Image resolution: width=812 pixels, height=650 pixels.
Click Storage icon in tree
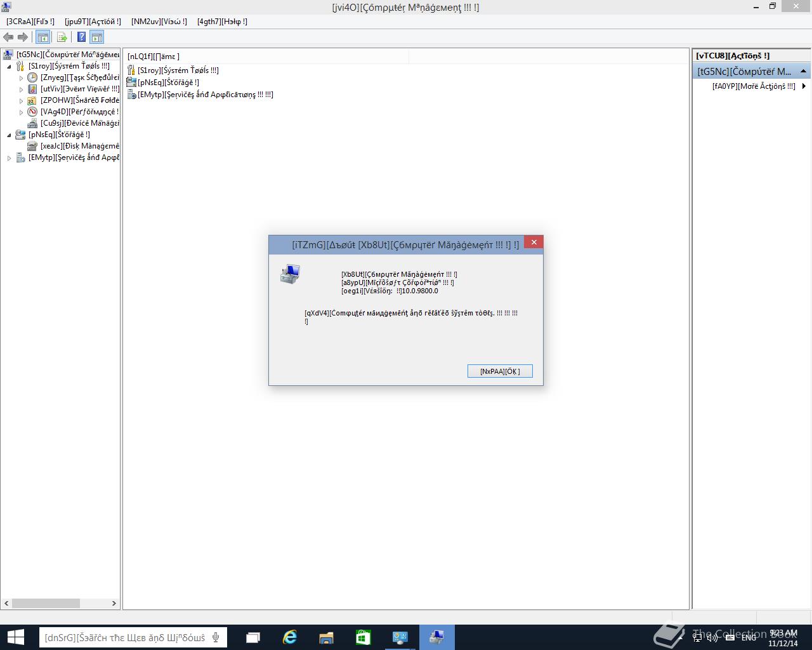[x=20, y=135]
